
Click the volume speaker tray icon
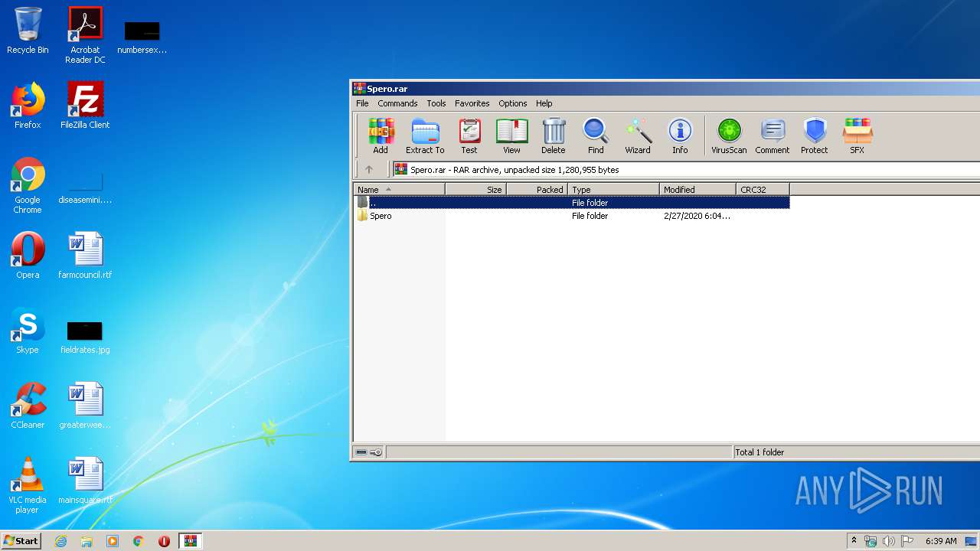889,541
